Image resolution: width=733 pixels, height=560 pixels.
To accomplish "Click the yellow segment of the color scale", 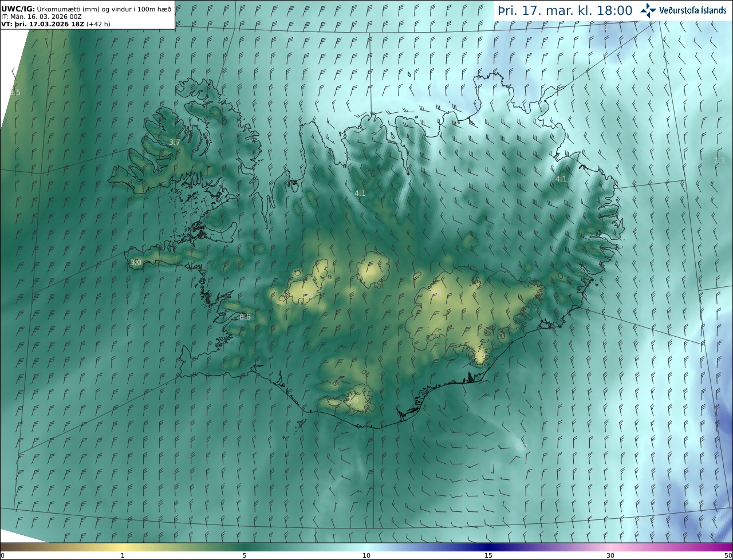I will pos(123,547).
